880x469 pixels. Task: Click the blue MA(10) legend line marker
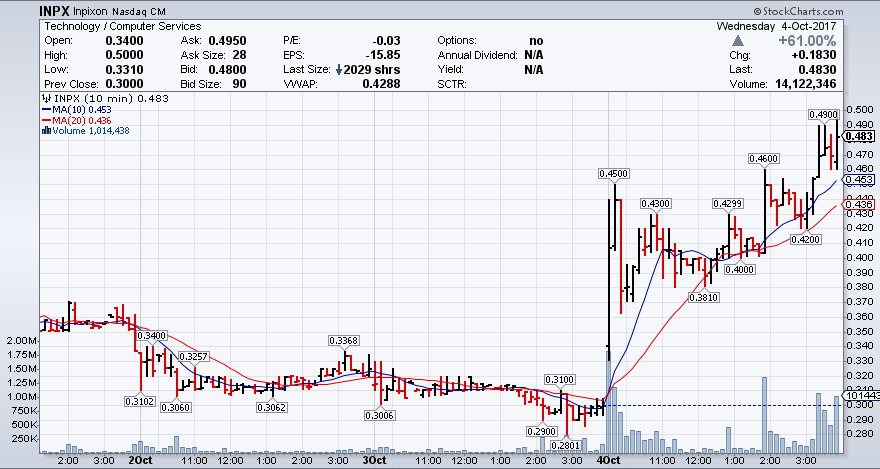[x=44, y=109]
